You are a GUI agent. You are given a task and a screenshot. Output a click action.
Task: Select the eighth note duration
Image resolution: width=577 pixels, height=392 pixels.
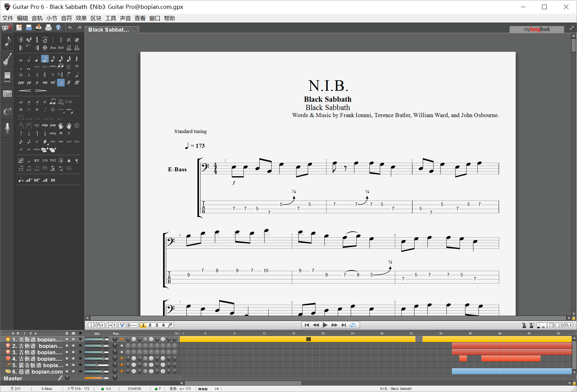pyautogui.click(x=45, y=59)
